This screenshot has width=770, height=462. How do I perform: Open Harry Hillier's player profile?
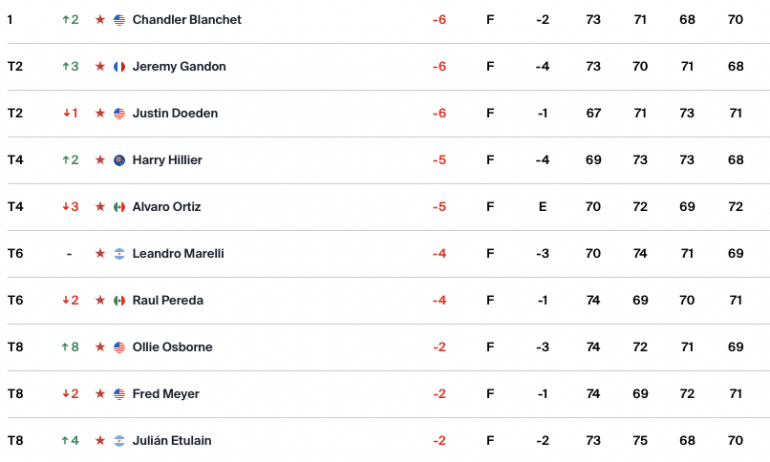coord(167,160)
